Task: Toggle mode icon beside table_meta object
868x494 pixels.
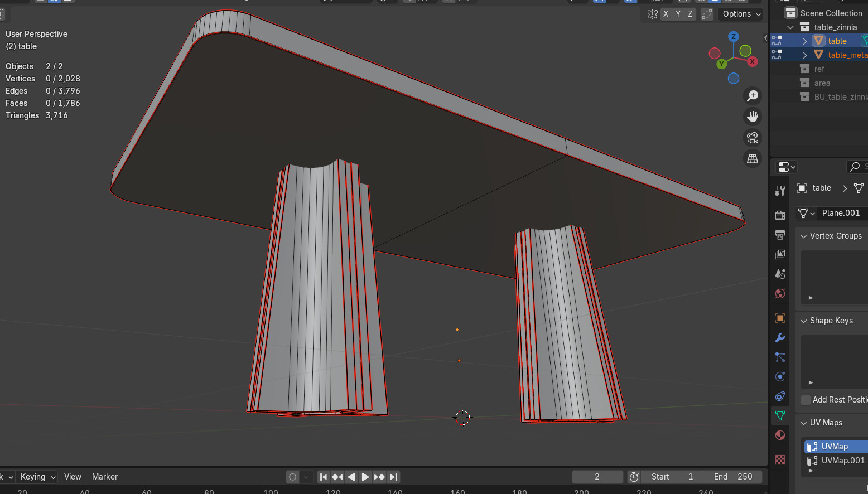Action: pos(777,55)
